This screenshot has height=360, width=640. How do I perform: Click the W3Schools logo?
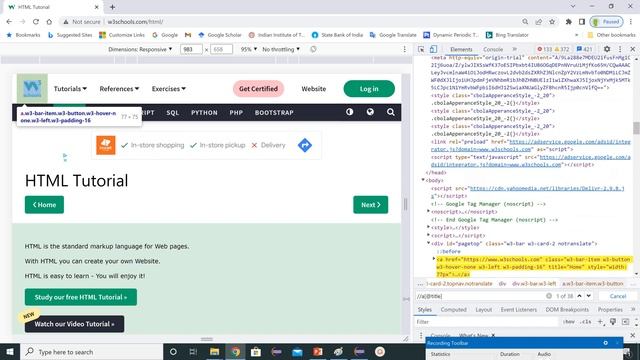coord(32,89)
